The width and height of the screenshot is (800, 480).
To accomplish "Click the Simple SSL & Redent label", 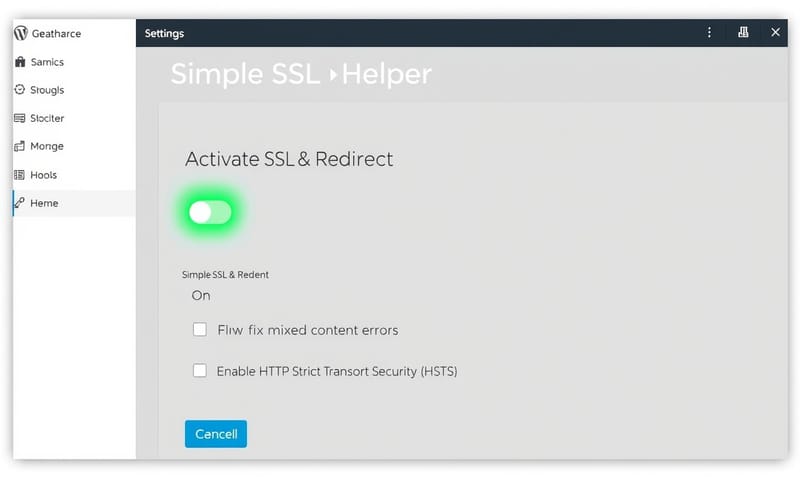I will click(225, 274).
